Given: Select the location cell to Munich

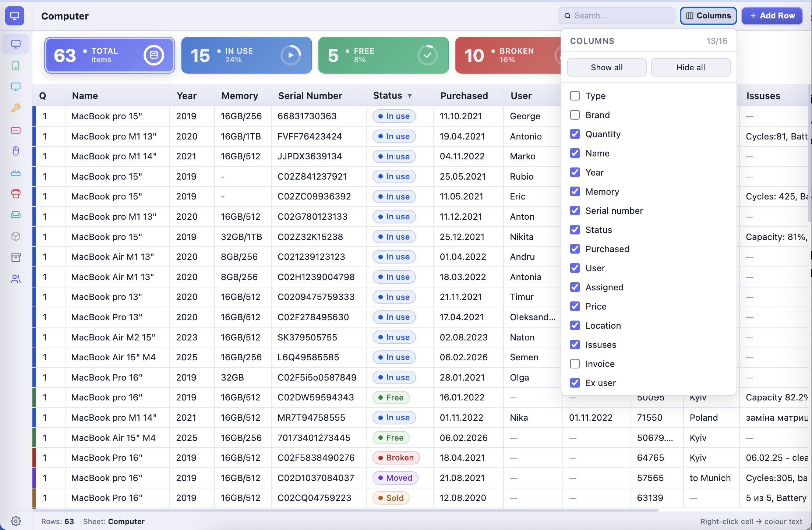Looking at the screenshot, I should [x=711, y=478].
